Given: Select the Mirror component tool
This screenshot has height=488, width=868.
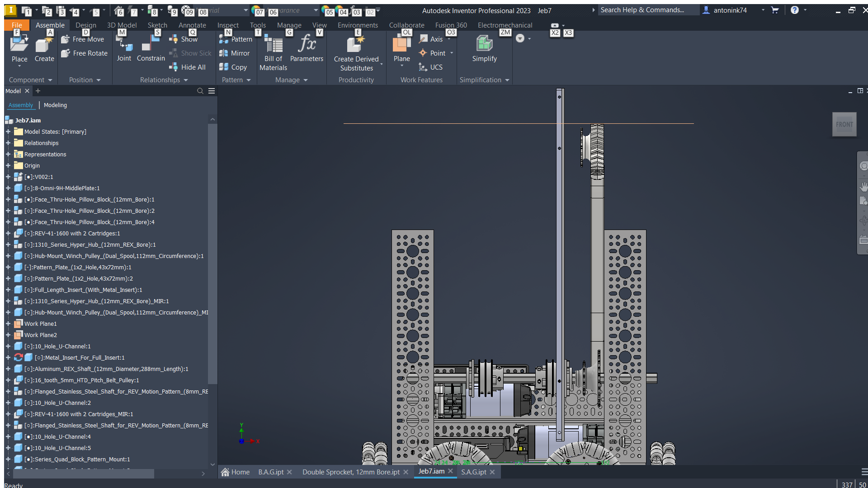Looking at the screenshot, I should (x=235, y=53).
